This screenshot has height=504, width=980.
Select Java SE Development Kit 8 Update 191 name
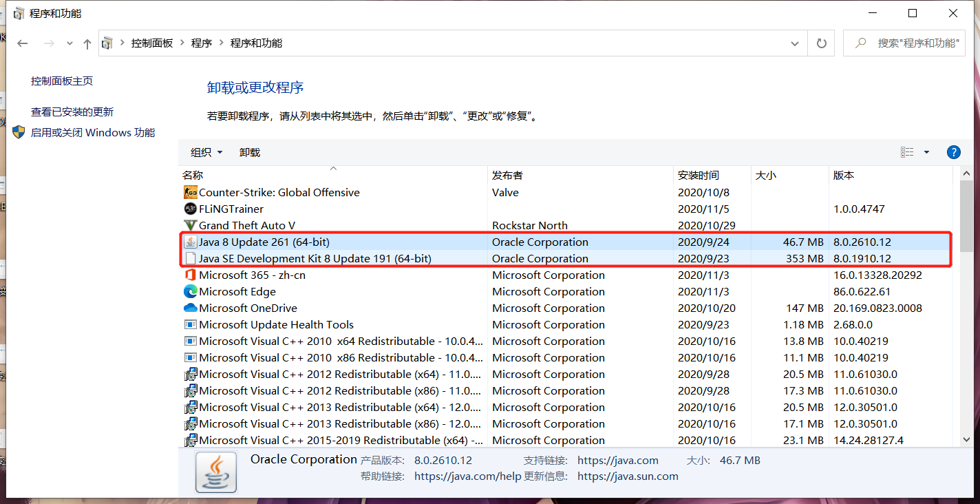[x=315, y=259]
